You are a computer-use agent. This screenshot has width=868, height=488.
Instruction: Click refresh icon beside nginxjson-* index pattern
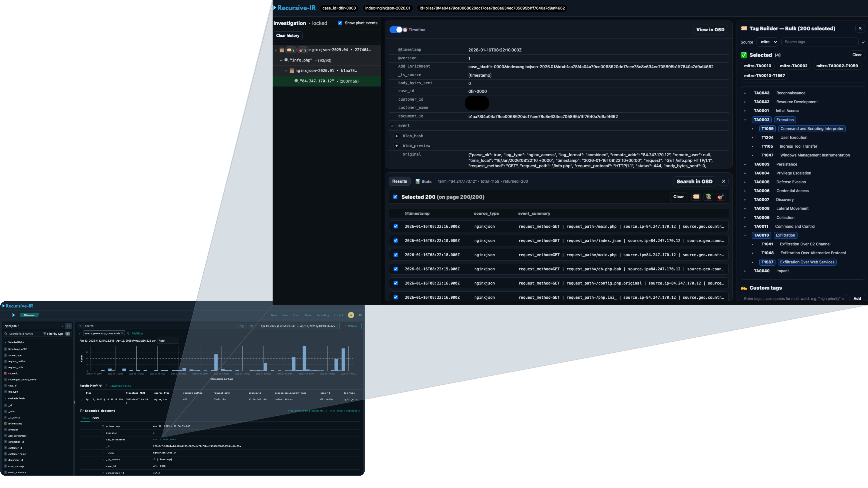click(68, 326)
